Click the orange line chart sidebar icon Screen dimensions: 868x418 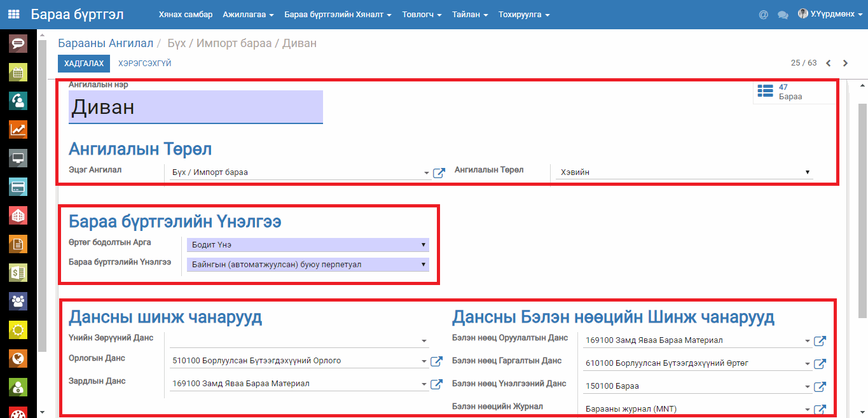(x=18, y=130)
